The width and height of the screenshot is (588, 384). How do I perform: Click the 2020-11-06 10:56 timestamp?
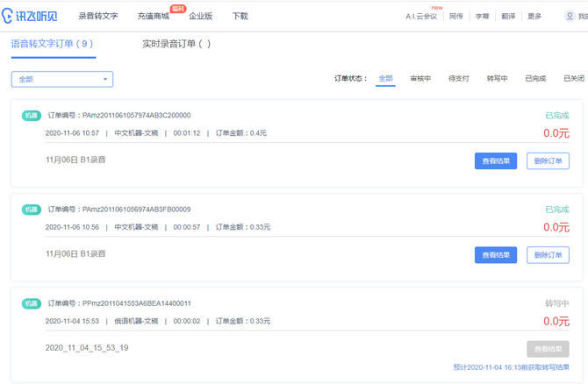tap(72, 227)
